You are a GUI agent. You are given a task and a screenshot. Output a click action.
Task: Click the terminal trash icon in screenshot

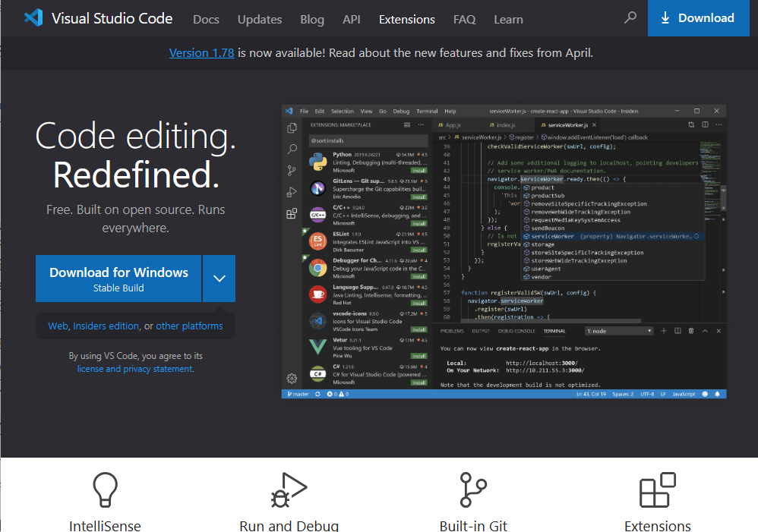pyautogui.click(x=691, y=331)
